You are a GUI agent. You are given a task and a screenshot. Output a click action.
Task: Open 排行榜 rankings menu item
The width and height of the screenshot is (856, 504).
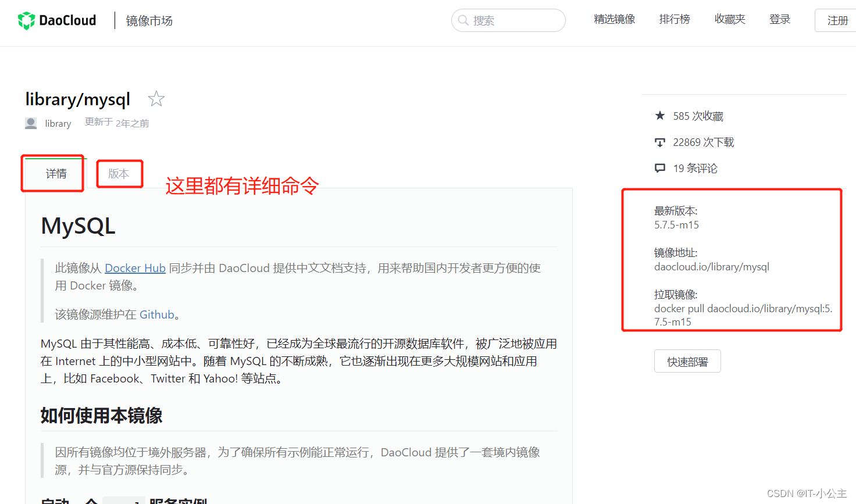(x=675, y=19)
